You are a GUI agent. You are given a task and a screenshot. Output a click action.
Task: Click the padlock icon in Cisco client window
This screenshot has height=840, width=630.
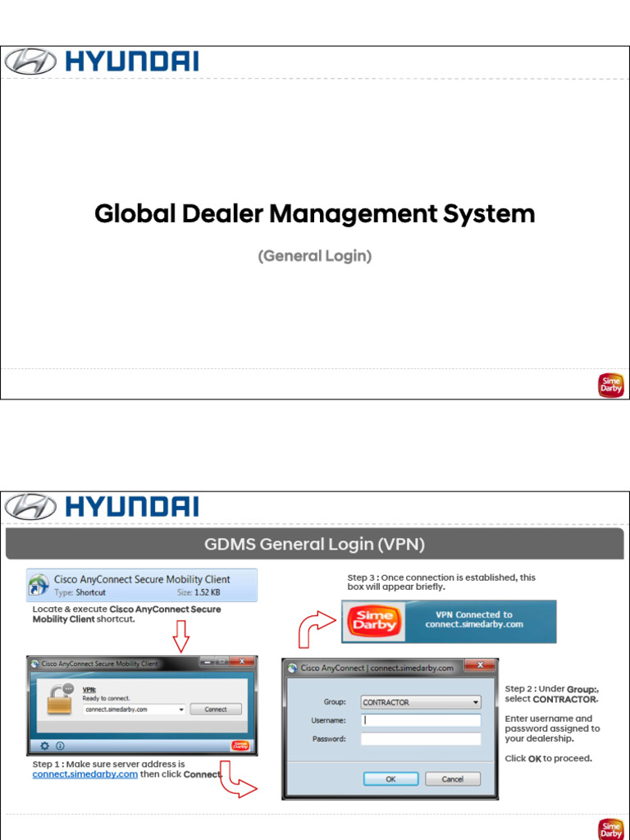(60, 699)
